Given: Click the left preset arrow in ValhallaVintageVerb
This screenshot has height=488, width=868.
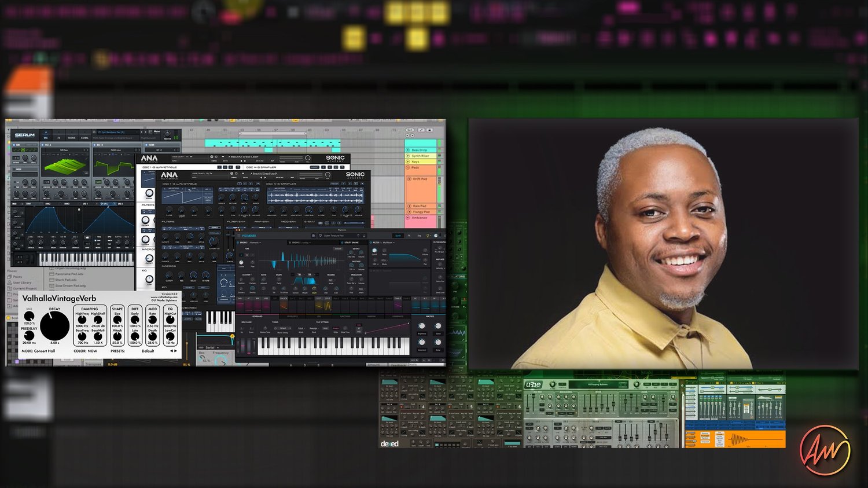Looking at the screenshot, I should [x=171, y=351].
